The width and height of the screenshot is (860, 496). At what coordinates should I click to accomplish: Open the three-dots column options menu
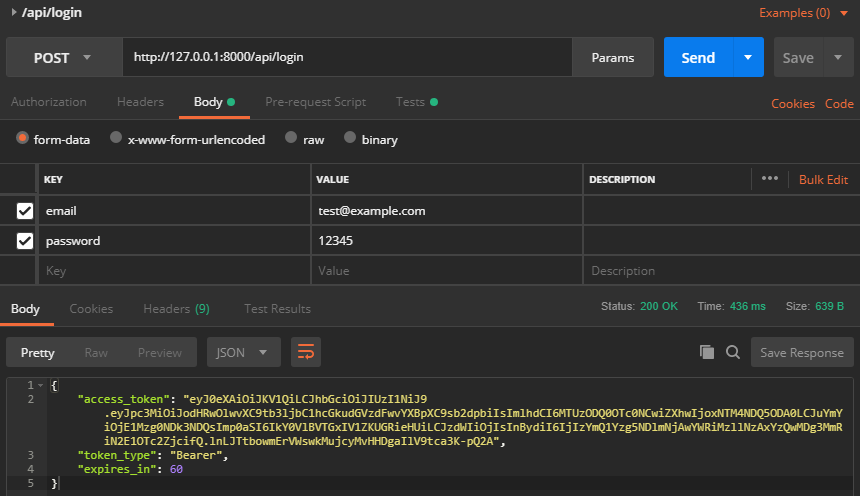[769, 179]
